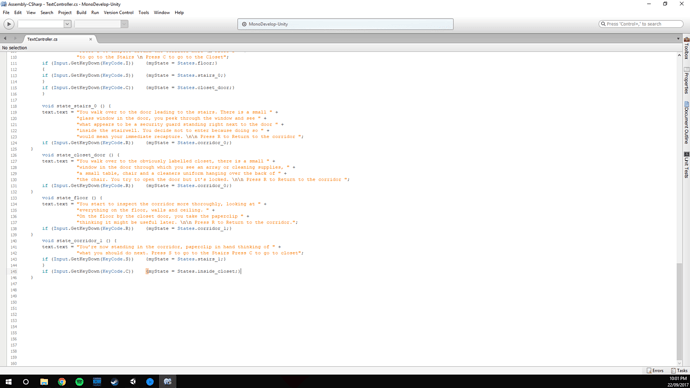The height and width of the screenshot is (388, 690).
Task: Open Cortana search circle on the taskbar
Action: (26, 382)
